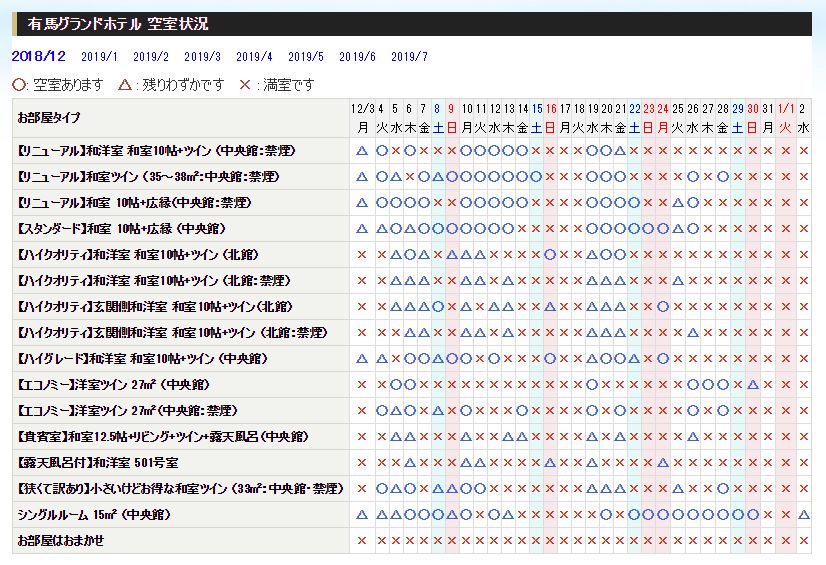Choose the Dec 16 circle in ハイグレード row
The width and height of the screenshot is (826, 565).
click(x=550, y=359)
